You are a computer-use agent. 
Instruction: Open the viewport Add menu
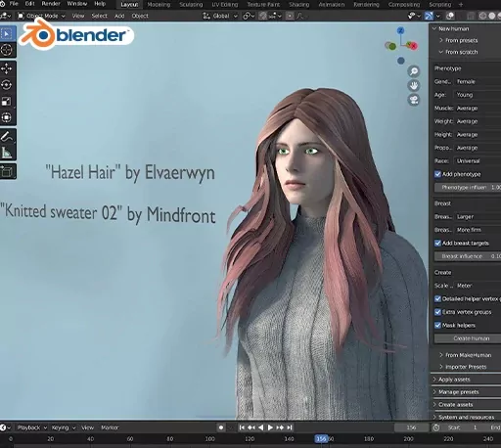pyautogui.click(x=119, y=16)
